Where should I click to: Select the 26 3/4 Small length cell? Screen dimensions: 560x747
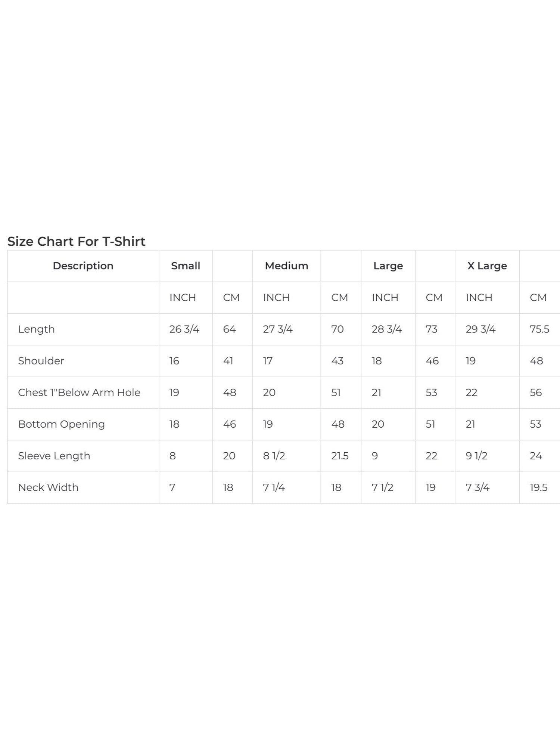tap(184, 329)
